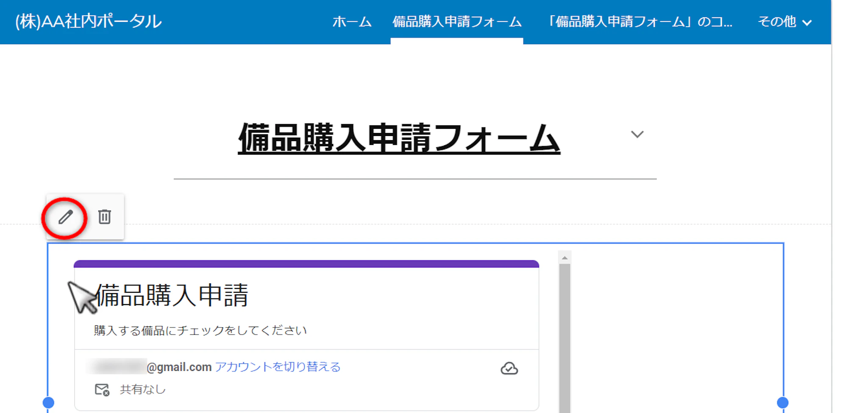Delete the embedded form using the trash icon

coord(104,217)
